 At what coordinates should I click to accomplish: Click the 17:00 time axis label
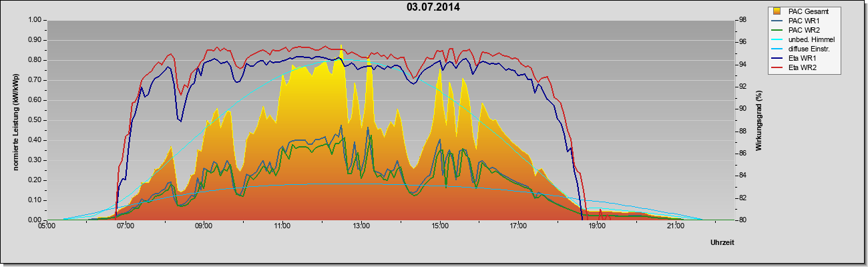(518, 226)
